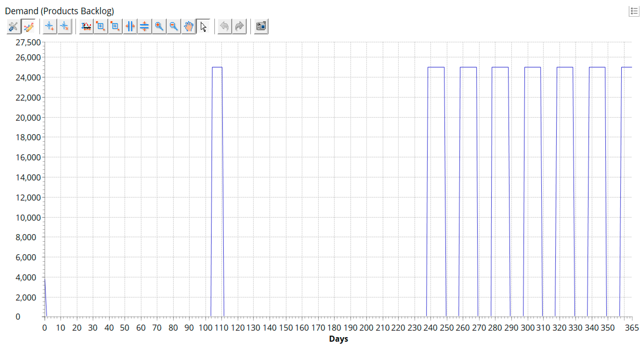
Task: Open plot setup wrench-and-screwdriver tool
Action: point(13,26)
